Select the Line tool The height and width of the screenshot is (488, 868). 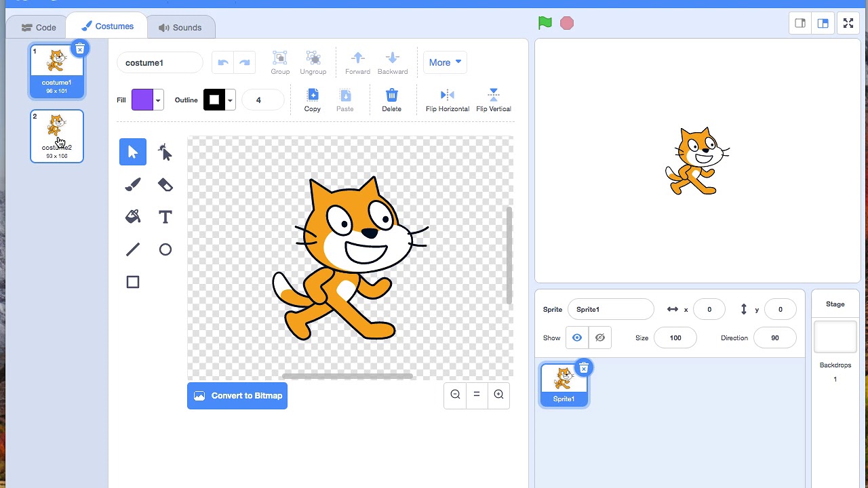click(133, 249)
